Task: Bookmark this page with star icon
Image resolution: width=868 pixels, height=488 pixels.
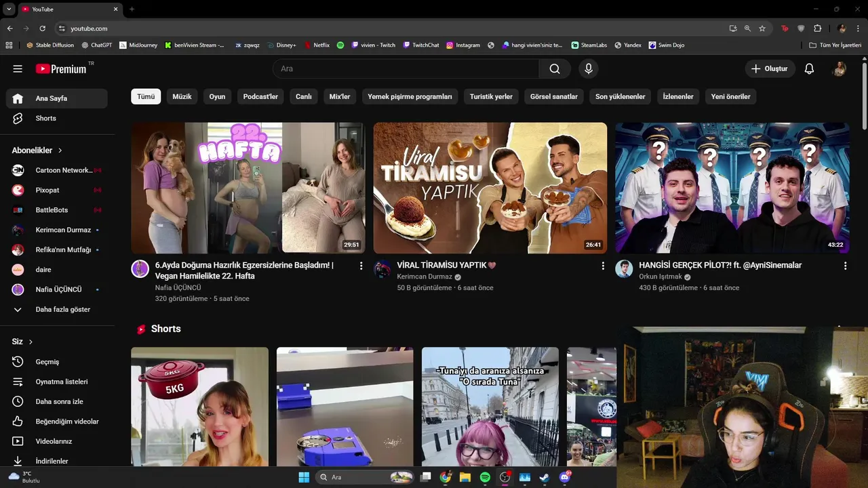Action: [762, 28]
